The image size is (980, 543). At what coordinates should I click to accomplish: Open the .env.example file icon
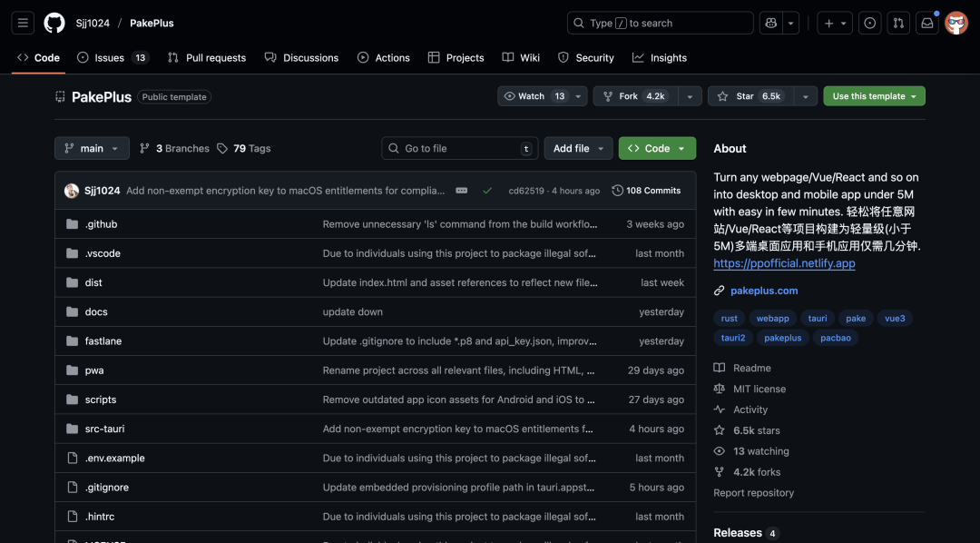pos(72,458)
